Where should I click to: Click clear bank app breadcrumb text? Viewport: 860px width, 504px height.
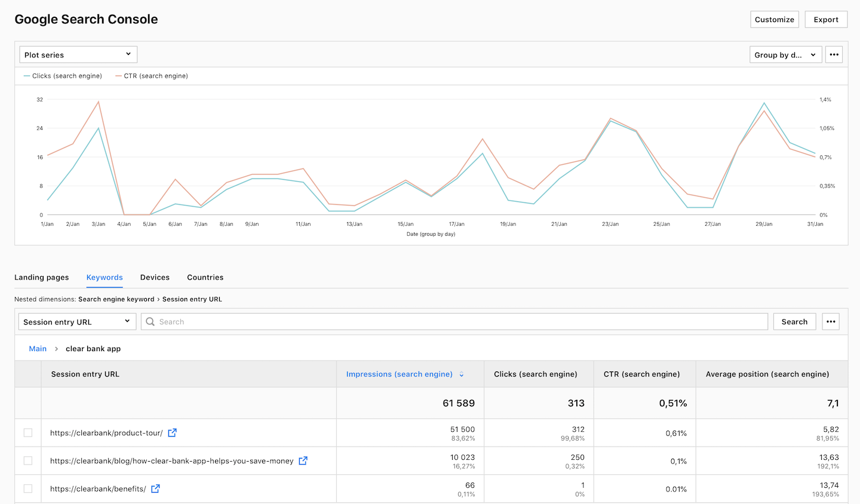click(x=93, y=349)
